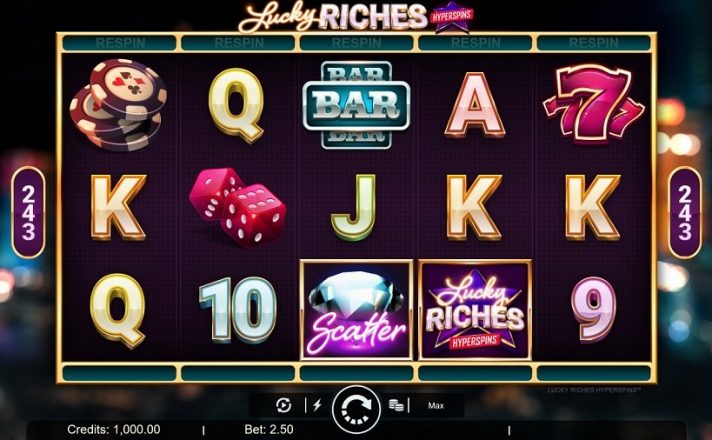
Task: Click the poker chips symbol
Action: click(118, 104)
